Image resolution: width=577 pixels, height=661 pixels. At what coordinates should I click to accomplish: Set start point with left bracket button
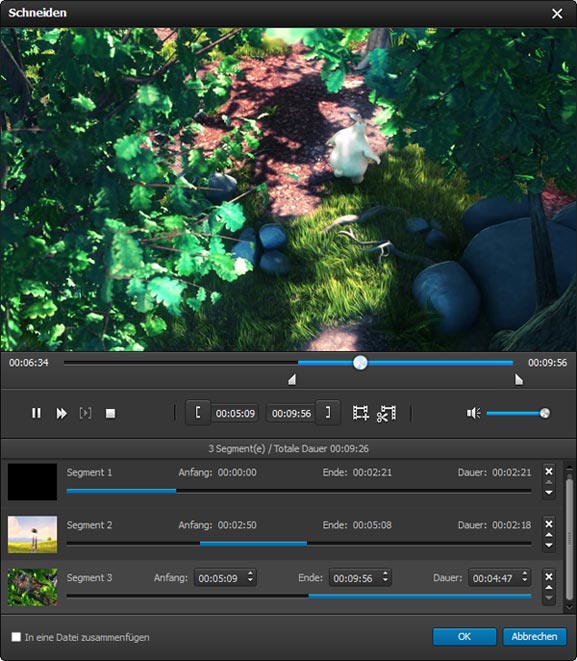coord(198,413)
